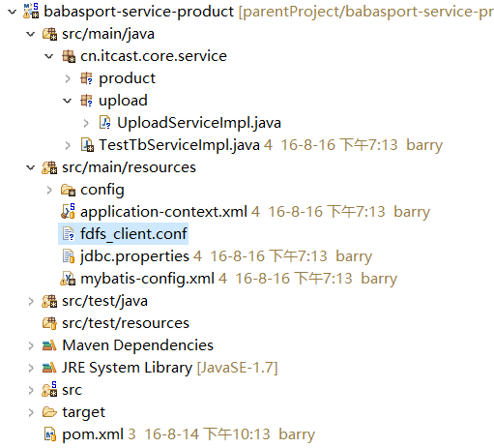Collapse the src/main/java source folder
494x448 pixels.
[x=31, y=34]
